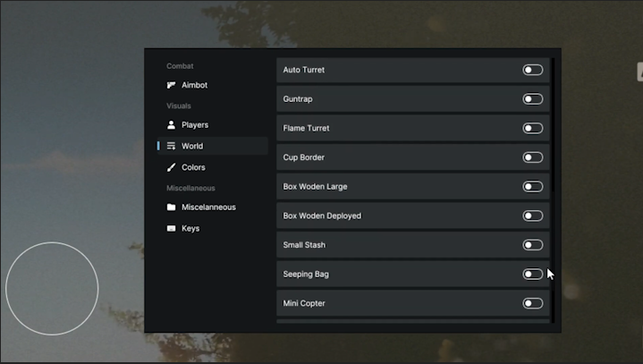This screenshot has width=643, height=364.
Task: Go to the Colors text label
Action: pos(193,167)
